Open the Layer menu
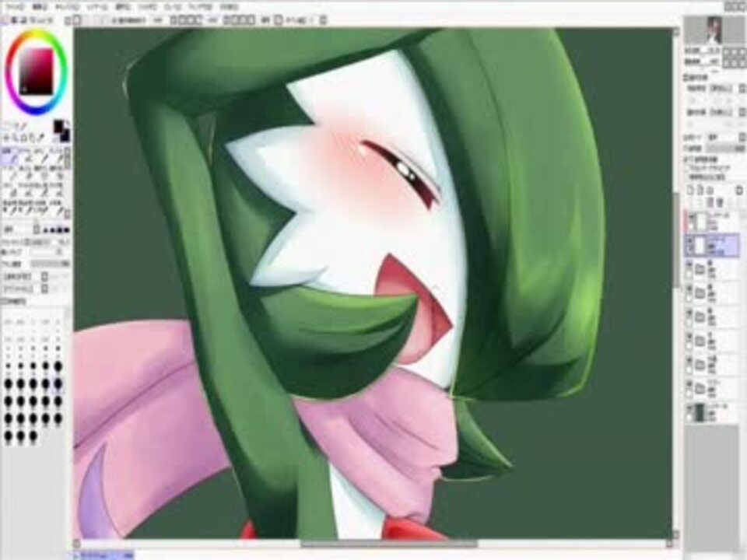The width and height of the screenshot is (747, 560). (97, 7)
